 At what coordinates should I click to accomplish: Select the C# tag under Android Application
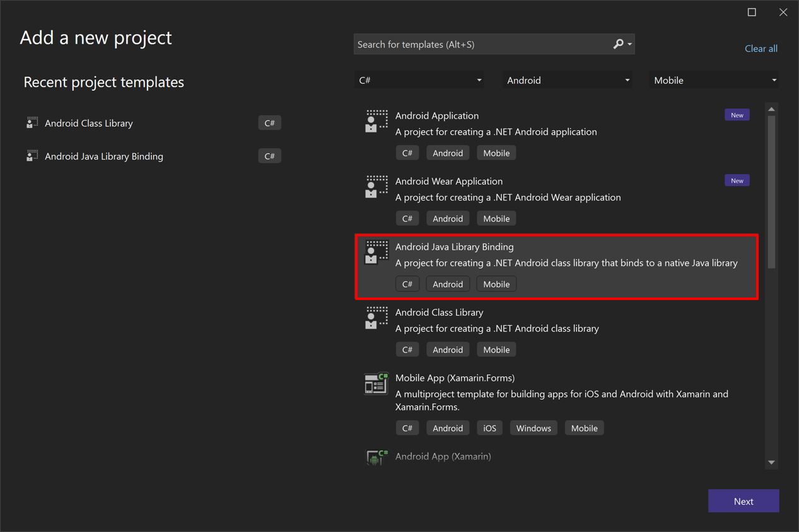point(407,153)
